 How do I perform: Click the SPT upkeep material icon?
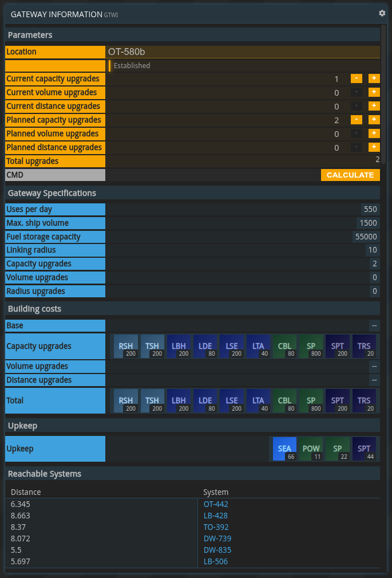click(363, 449)
